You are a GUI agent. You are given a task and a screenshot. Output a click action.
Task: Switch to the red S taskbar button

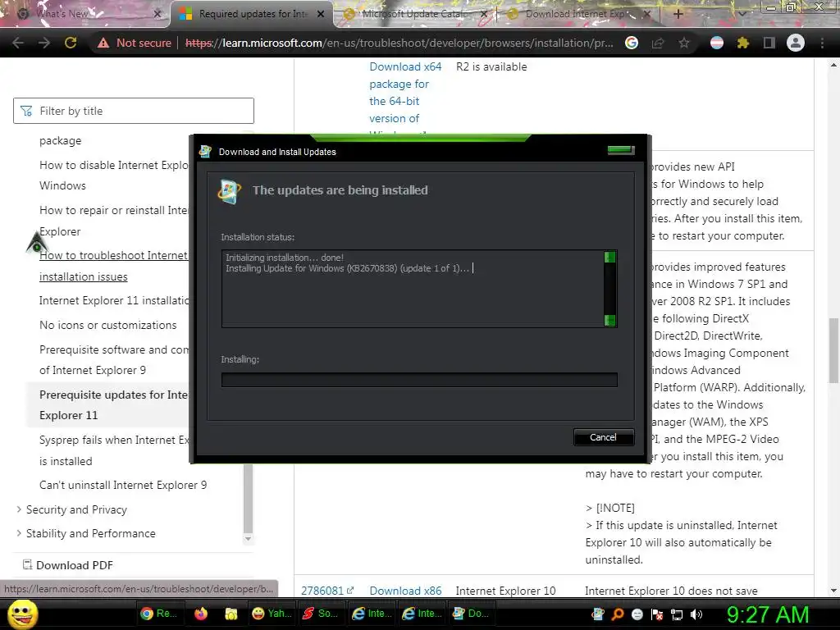click(321, 614)
